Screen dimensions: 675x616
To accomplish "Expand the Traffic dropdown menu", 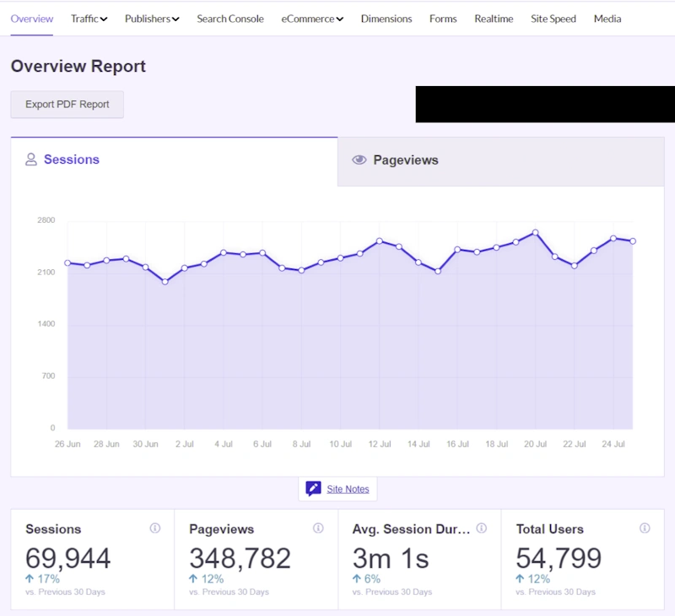I will pyautogui.click(x=89, y=19).
